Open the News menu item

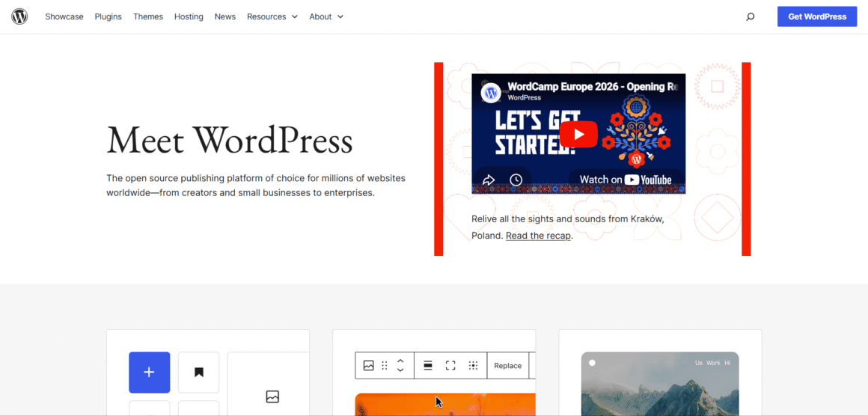pos(225,16)
